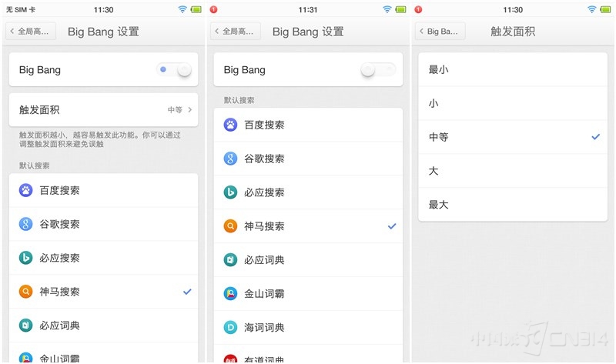
Task: Click 默认搜索 section label in left screen
Action: [34, 165]
